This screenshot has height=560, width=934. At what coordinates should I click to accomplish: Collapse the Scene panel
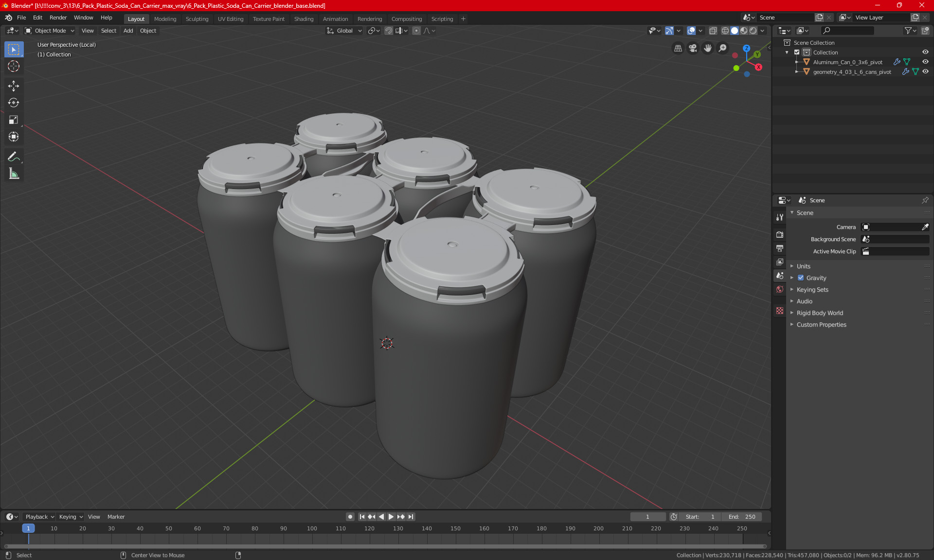[805, 213]
